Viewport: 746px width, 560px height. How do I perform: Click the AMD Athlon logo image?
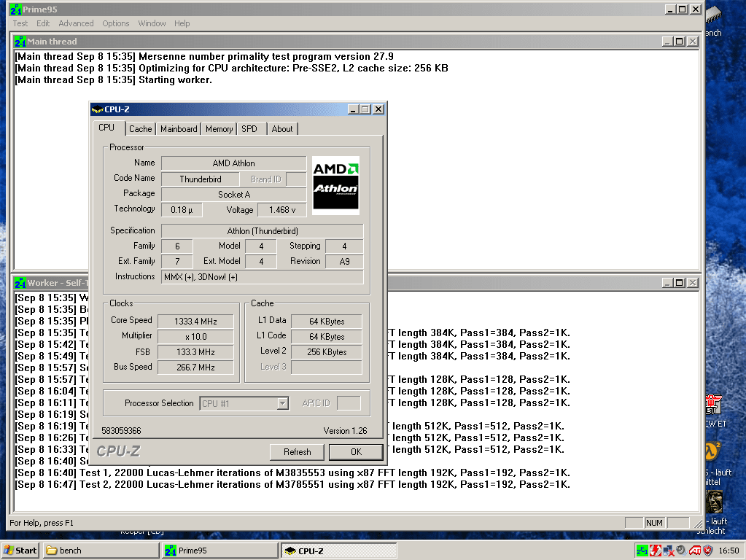(335, 185)
